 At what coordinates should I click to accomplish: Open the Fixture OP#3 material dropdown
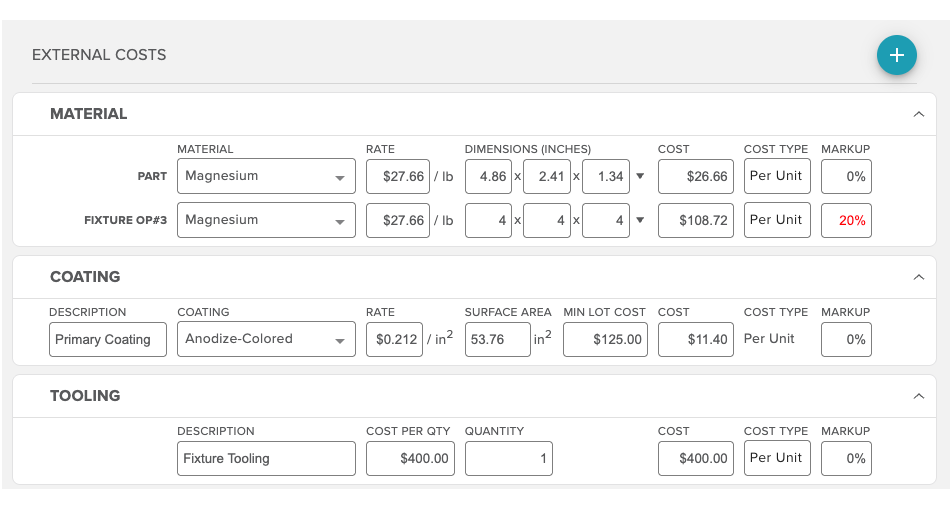click(x=266, y=221)
